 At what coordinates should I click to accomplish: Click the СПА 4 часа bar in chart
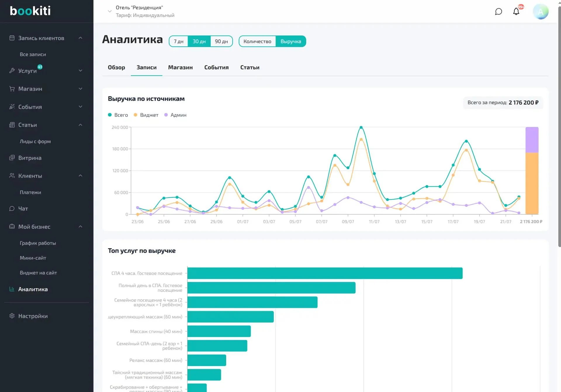(x=325, y=273)
